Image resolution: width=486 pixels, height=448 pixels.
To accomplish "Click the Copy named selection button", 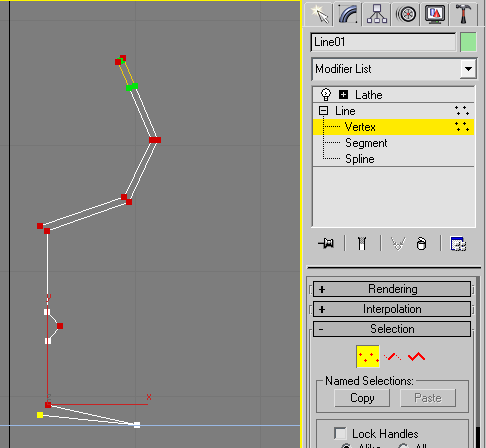I will (362, 398).
